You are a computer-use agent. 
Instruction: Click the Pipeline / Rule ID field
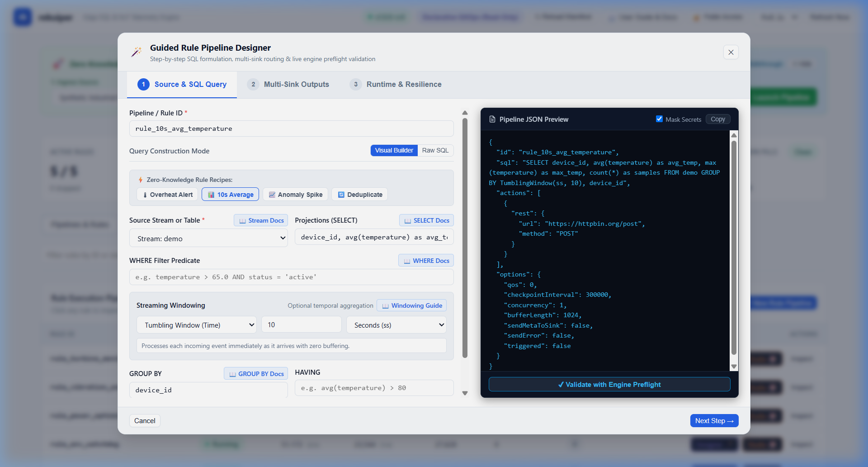(291, 129)
